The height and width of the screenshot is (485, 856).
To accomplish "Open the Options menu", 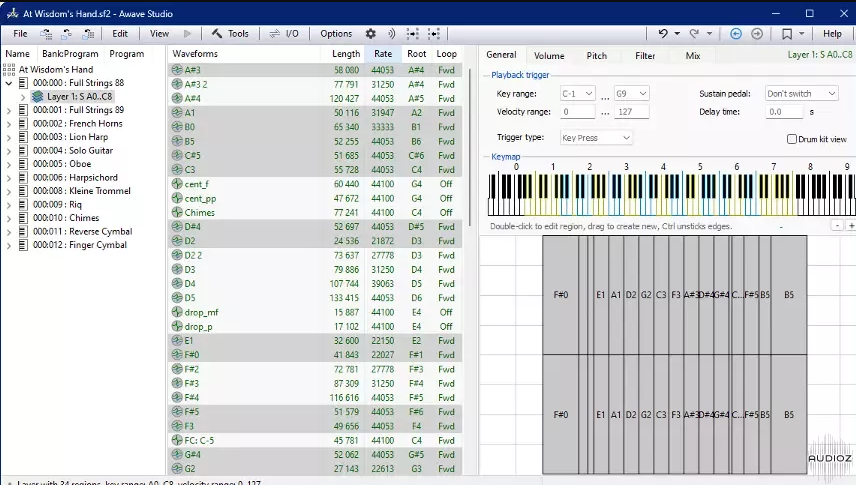I will tap(336, 34).
